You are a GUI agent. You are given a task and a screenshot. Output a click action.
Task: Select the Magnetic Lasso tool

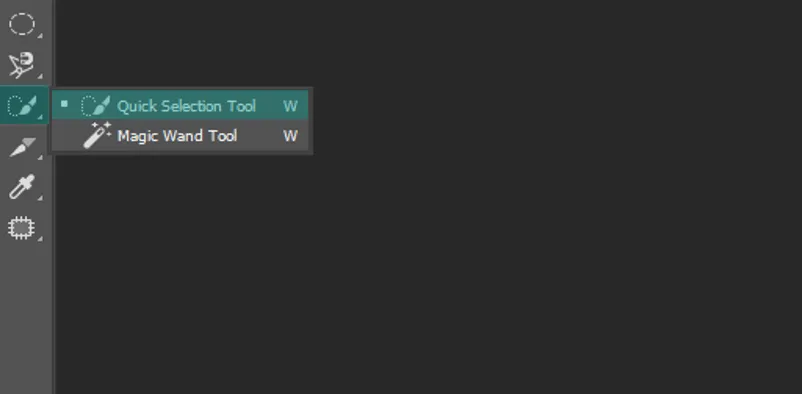(x=22, y=65)
